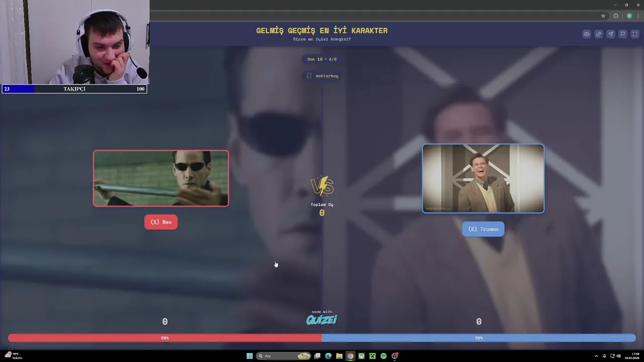Image resolution: width=644 pixels, height=362 pixels.
Task: Click the flag report icon
Action: 623,34
